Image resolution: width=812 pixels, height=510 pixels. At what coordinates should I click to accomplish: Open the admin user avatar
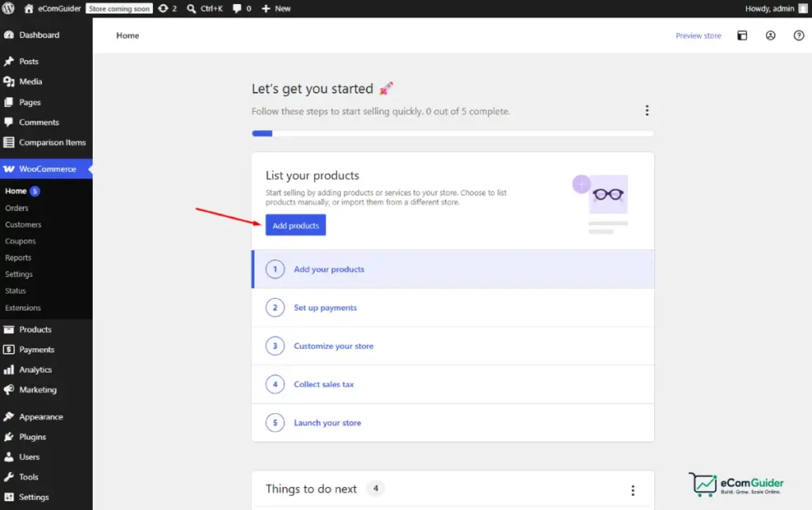click(x=802, y=8)
